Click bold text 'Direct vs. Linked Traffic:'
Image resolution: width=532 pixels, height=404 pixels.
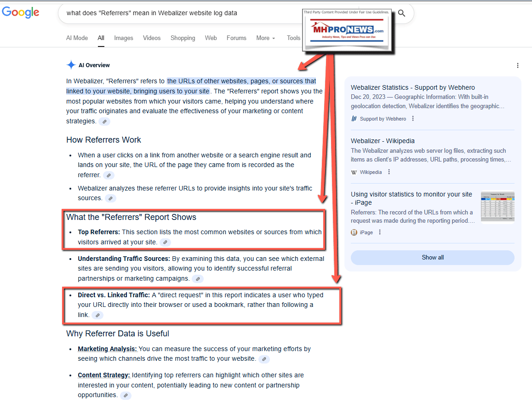point(114,295)
